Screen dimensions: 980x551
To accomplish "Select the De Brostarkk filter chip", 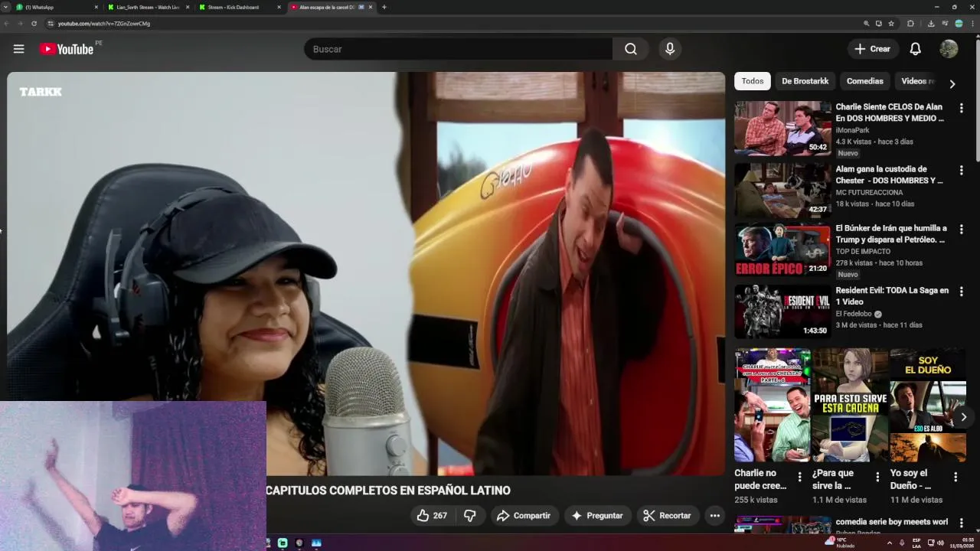I will tap(805, 81).
